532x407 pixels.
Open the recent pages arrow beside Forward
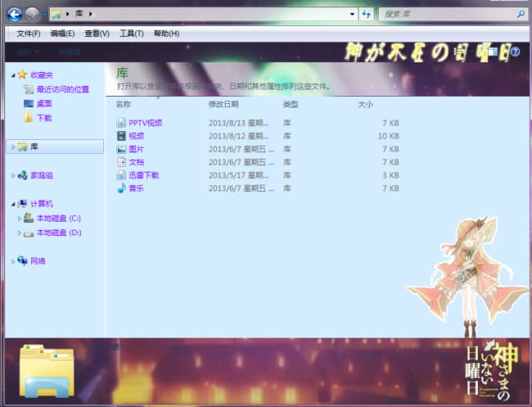point(44,15)
